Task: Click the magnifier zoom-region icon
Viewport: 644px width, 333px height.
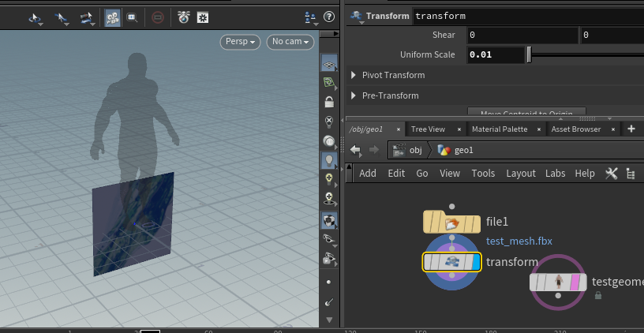Action: (133, 17)
